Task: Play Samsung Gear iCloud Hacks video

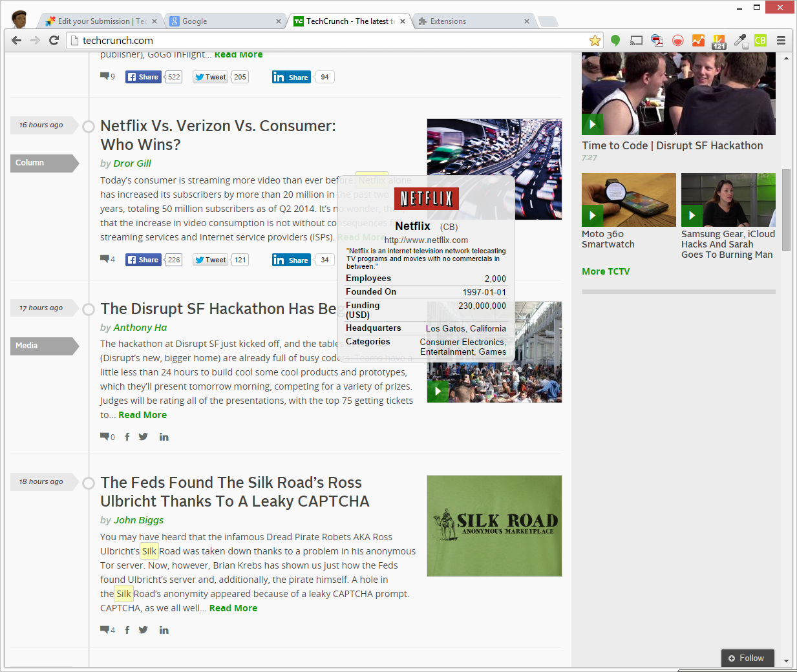Action: click(x=692, y=215)
